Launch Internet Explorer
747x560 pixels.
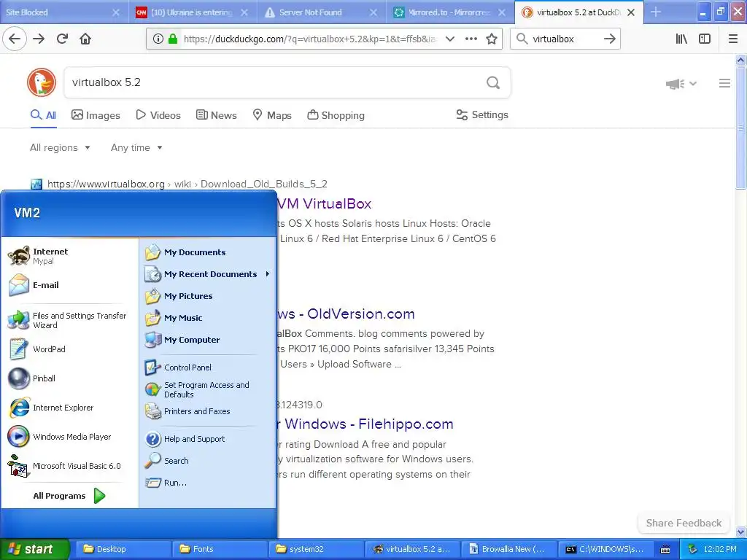coord(69,408)
